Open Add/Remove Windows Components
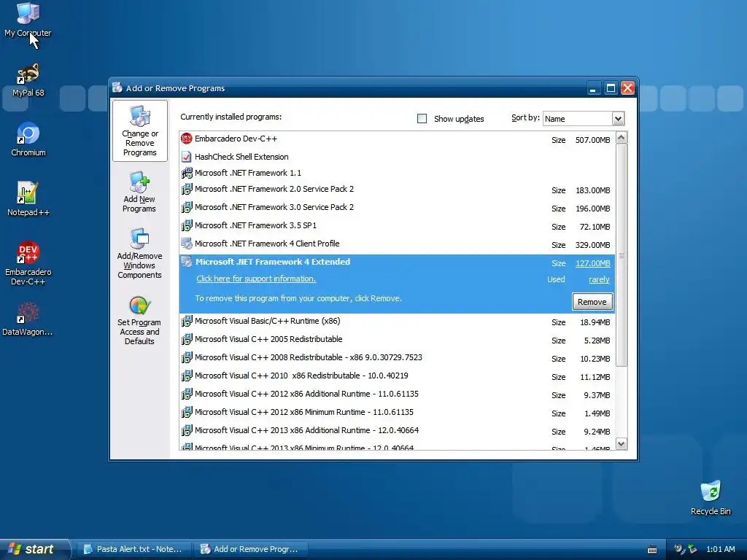 [x=139, y=253]
